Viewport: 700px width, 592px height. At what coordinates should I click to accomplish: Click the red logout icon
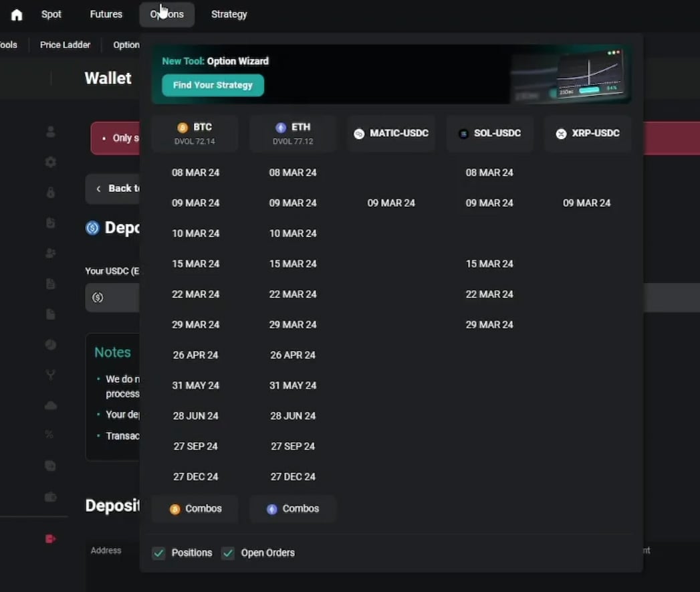click(x=50, y=538)
